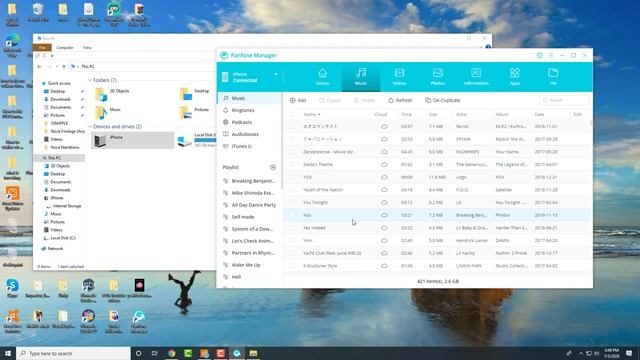Click the Export button

[x=329, y=100]
